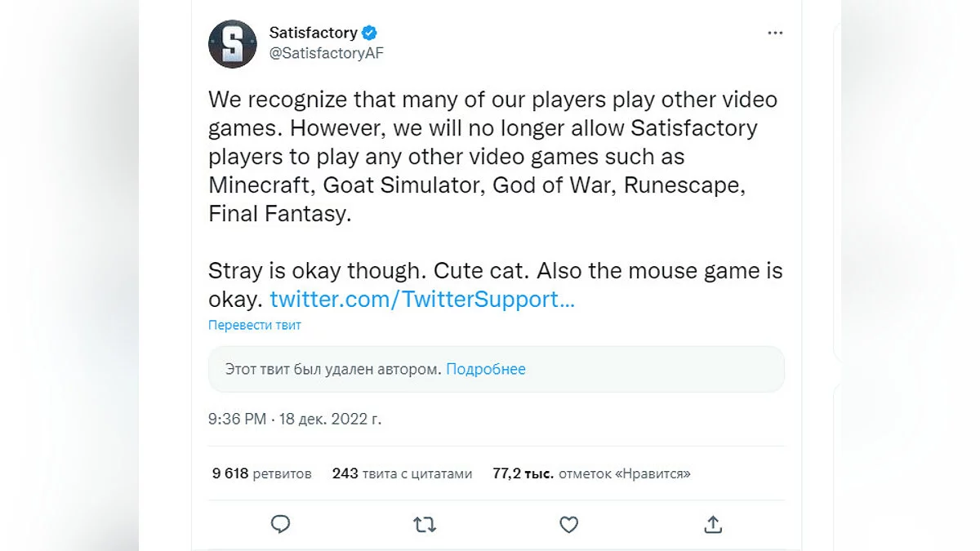Click the Satisfactory profile avatar
Screen dimensions: 980x551
pos(233,44)
